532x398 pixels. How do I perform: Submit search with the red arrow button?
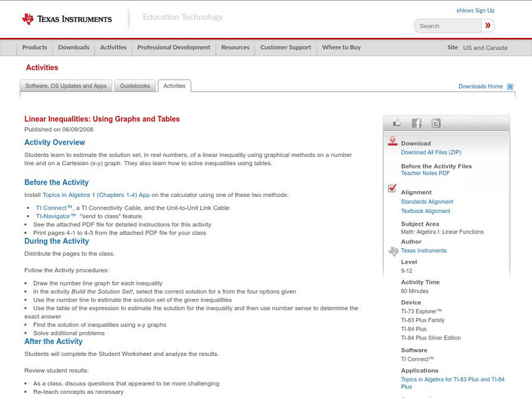tap(488, 25)
